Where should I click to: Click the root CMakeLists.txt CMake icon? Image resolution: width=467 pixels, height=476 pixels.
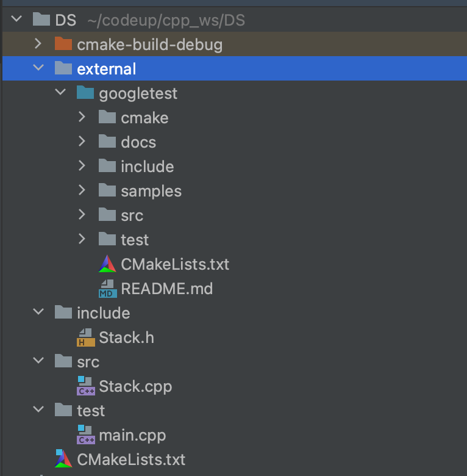pos(63,460)
